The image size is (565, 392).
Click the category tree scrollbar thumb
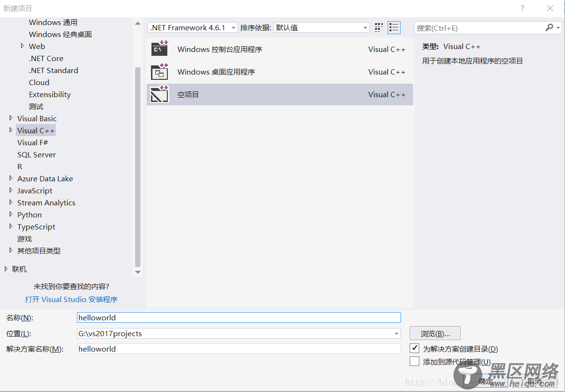point(138,167)
